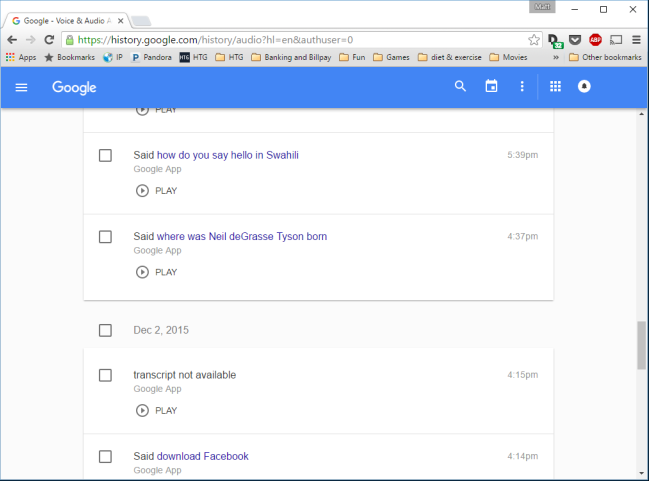The width and height of the screenshot is (649, 482).
Task: Bookmark this page using the star icon
Action: [534, 40]
